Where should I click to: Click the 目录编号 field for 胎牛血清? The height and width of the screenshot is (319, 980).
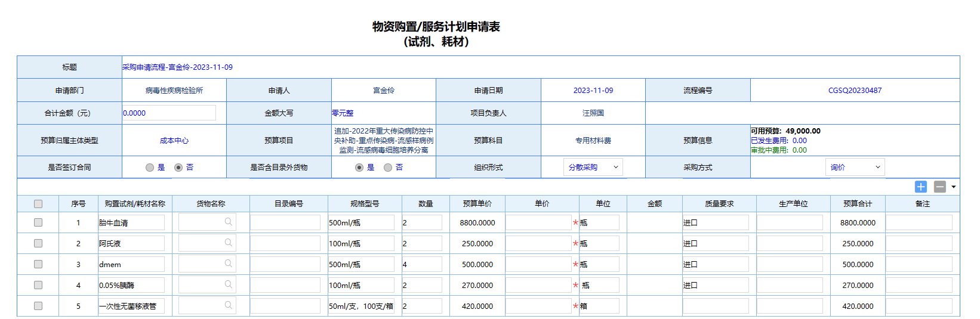pyautogui.click(x=285, y=222)
